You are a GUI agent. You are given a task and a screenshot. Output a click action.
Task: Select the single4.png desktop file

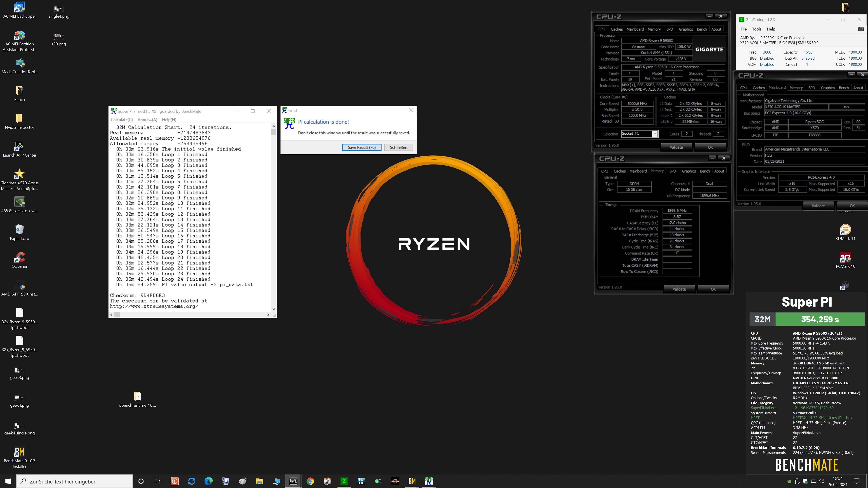click(59, 12)
